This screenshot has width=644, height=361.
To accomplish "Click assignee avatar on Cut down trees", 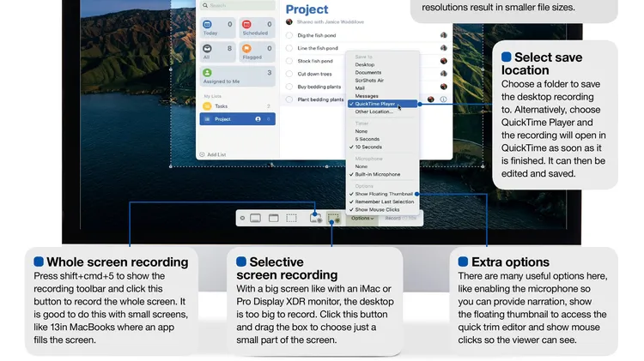I will [444, 74].
